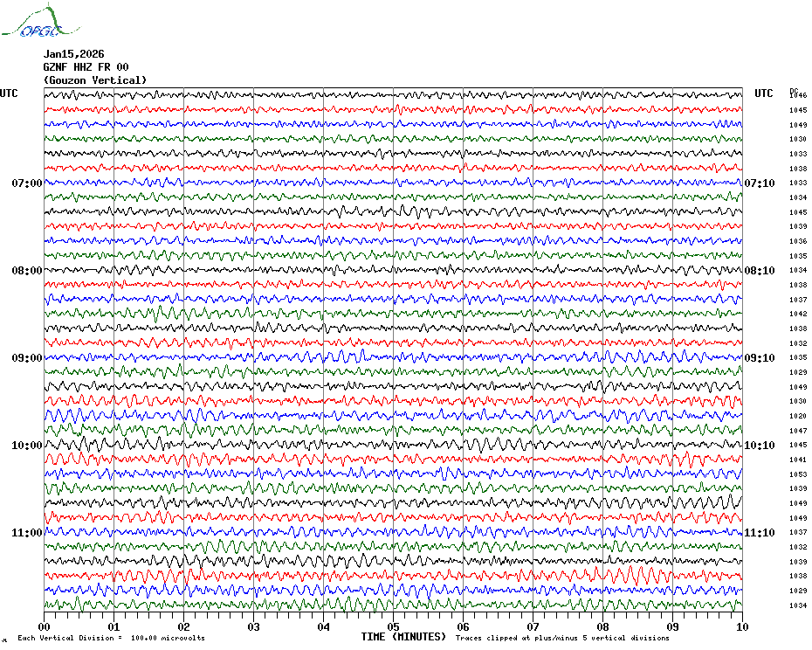Click the 01 minute axis tick label

click(x=114, y=626)
